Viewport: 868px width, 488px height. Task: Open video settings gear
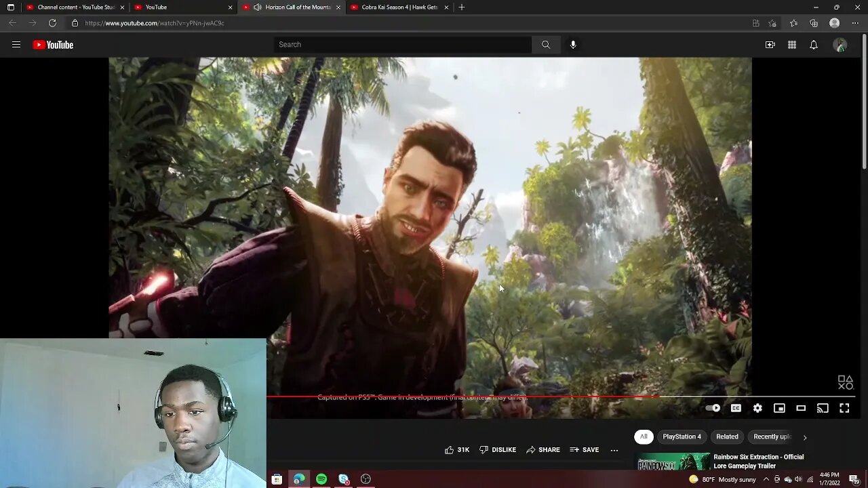757,408
